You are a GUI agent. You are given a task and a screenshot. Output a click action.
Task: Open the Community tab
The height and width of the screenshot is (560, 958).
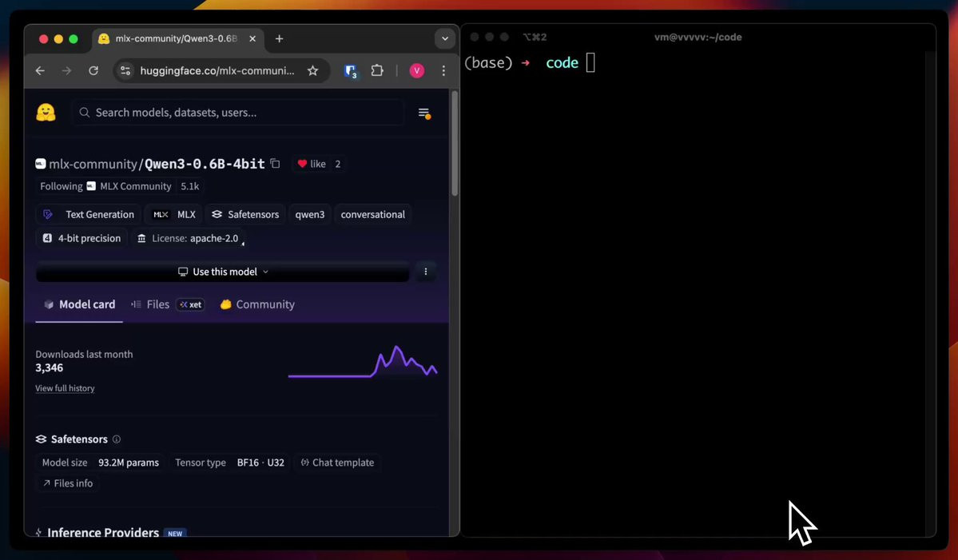pos(257,304)
